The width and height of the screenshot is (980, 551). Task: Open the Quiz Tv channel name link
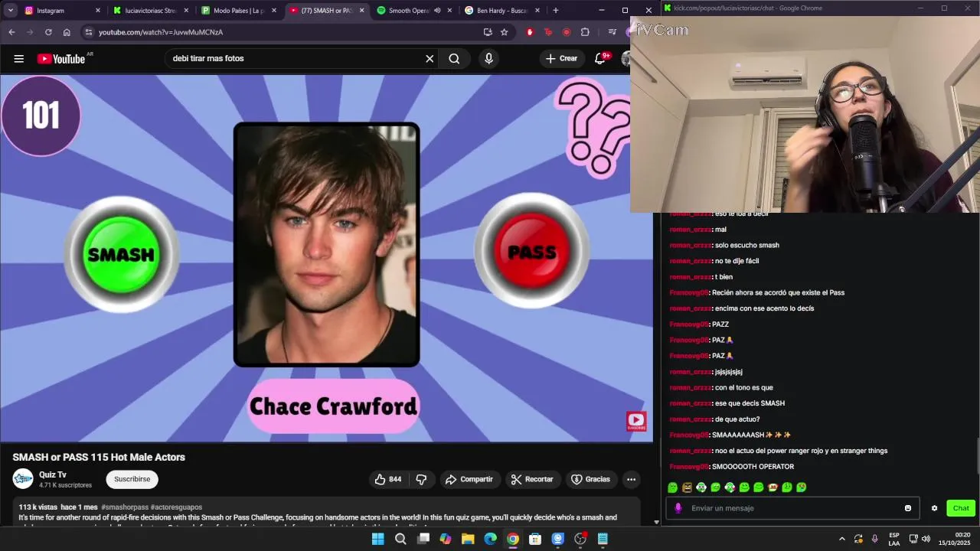coord(53,474)
